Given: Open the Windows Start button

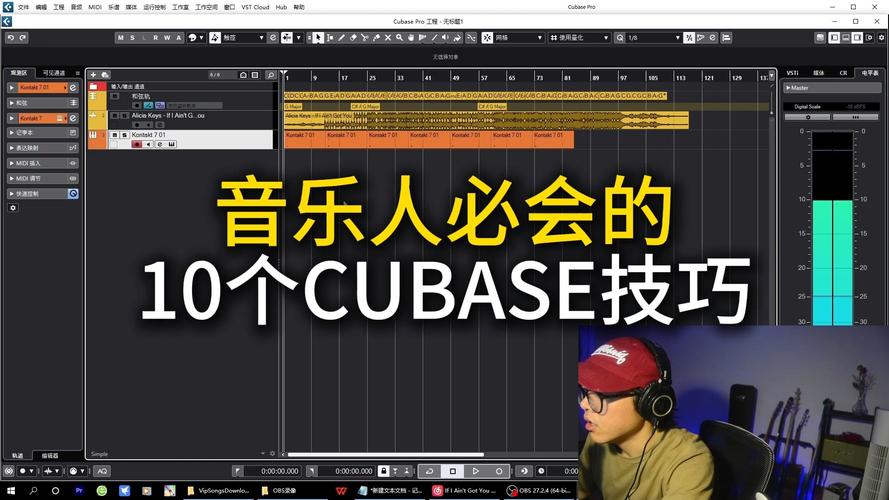Looking at the screenshot, I should [x=11, y=490].
